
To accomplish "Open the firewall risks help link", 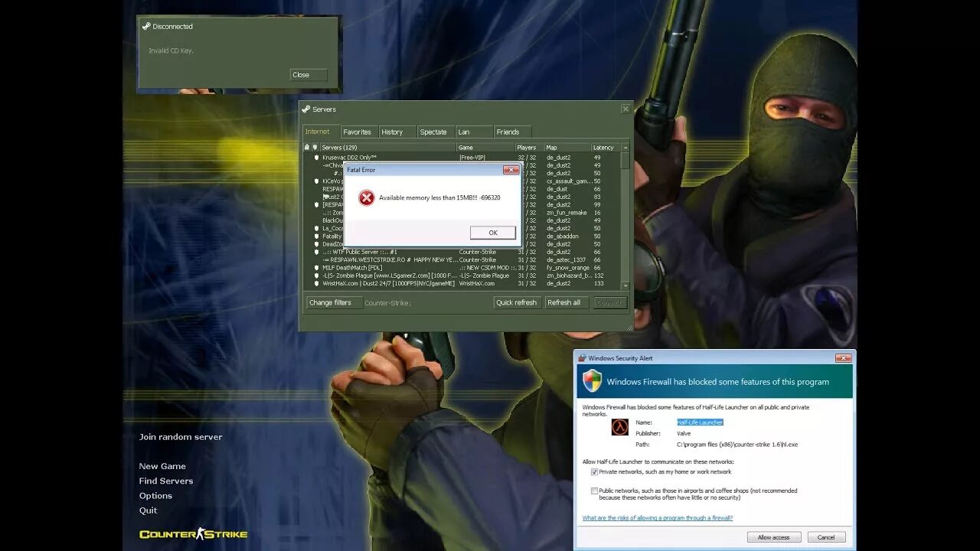I will point(658,518).
